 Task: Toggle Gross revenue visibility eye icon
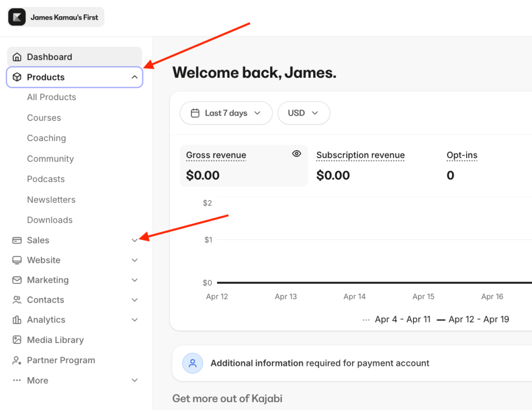point(297,154)
